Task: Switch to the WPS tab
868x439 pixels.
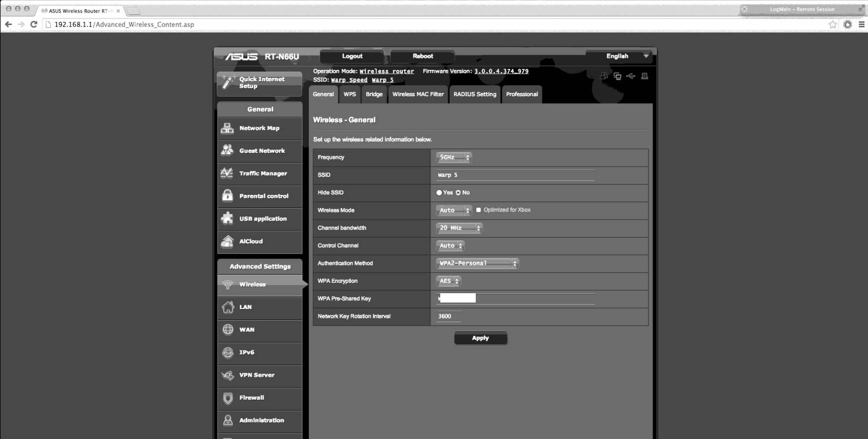Action: (350, 94)
